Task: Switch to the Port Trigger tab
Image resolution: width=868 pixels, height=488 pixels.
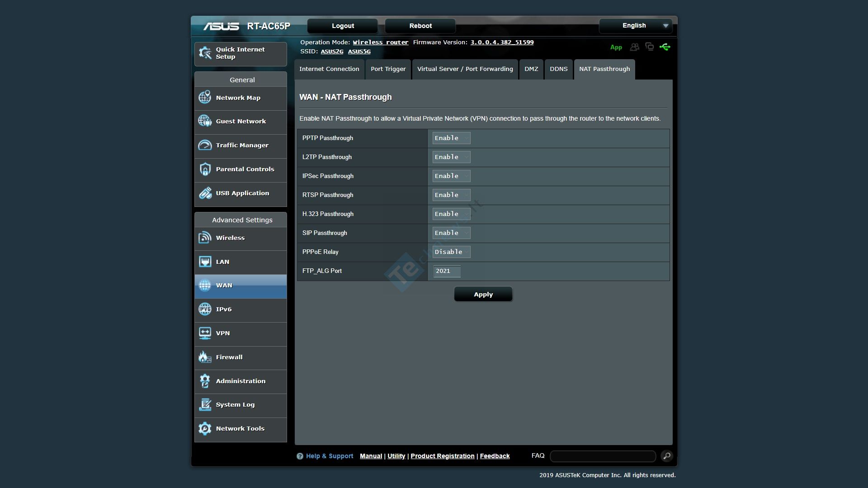Action: click(x=388, y=69)
